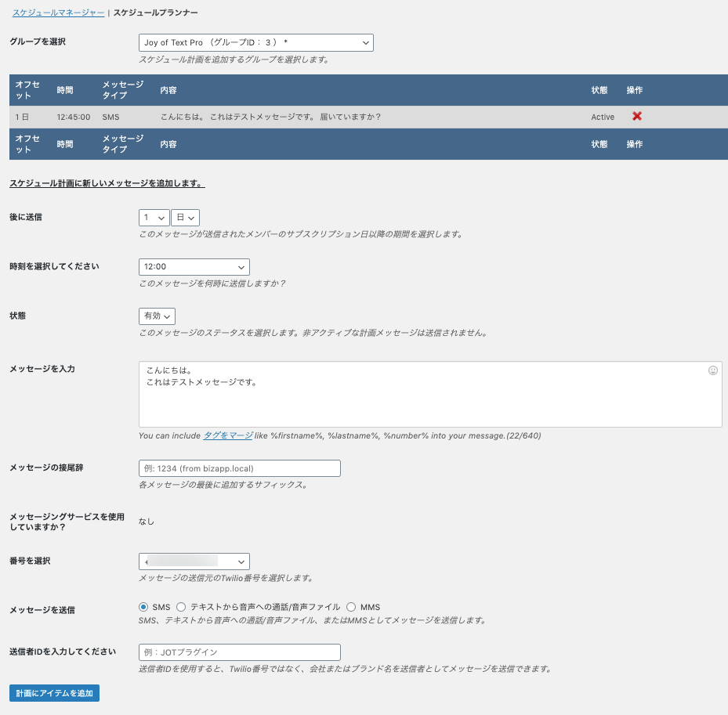Click the bottom 内容 footer header
The width and height of the screenshot is (728, 715).
[168, 144]
